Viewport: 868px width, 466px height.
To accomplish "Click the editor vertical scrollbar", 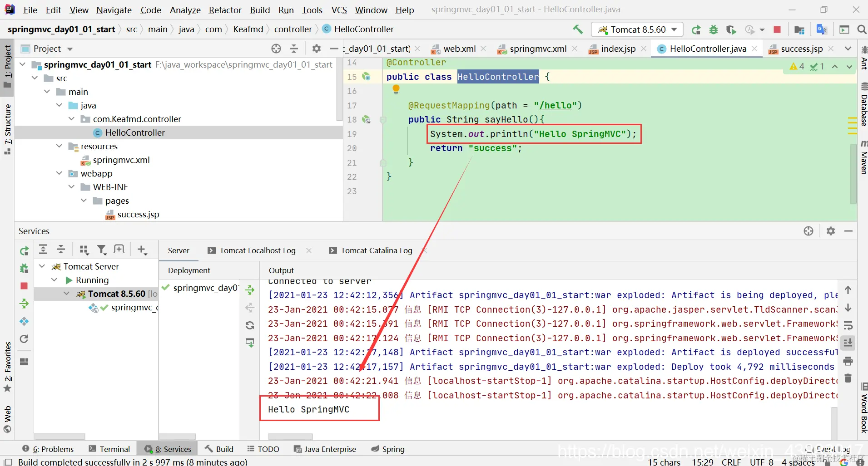I will pos(853,174).
